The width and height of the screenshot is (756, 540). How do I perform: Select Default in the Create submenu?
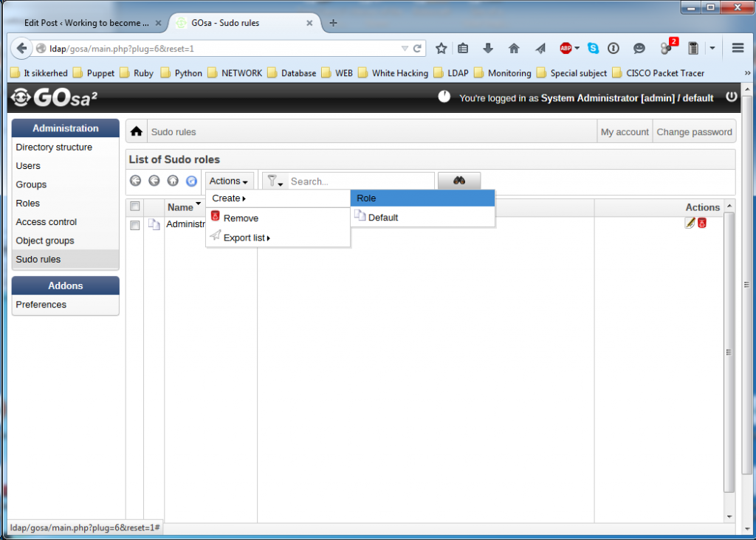(x=422, y=217)
